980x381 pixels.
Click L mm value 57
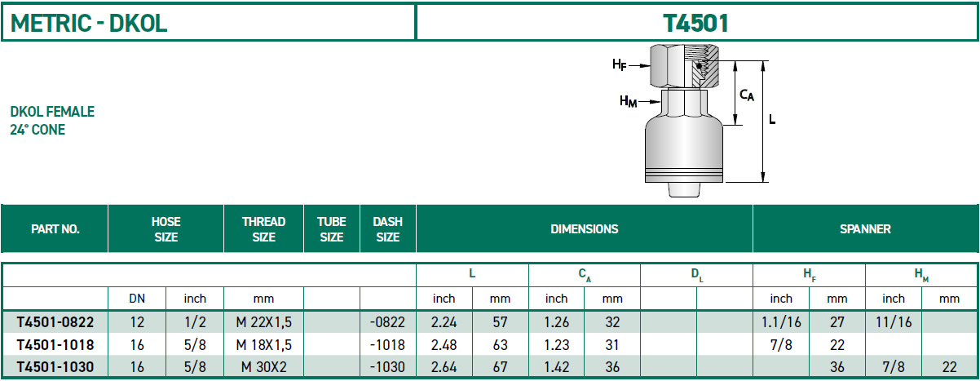500,322
